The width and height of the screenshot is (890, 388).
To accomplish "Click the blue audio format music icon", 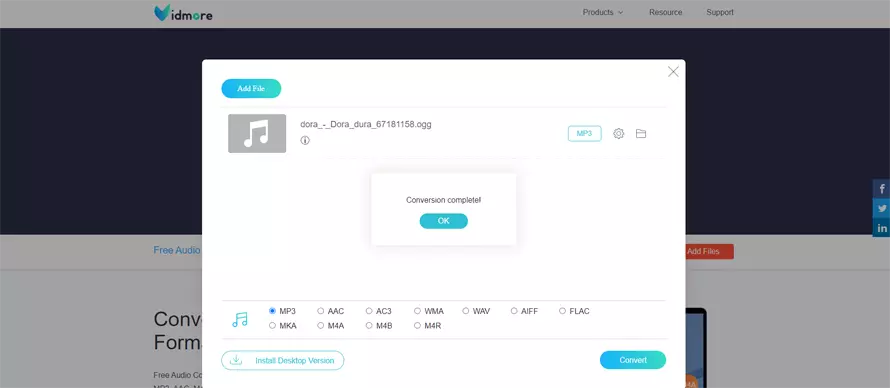I will coord(240,319).
